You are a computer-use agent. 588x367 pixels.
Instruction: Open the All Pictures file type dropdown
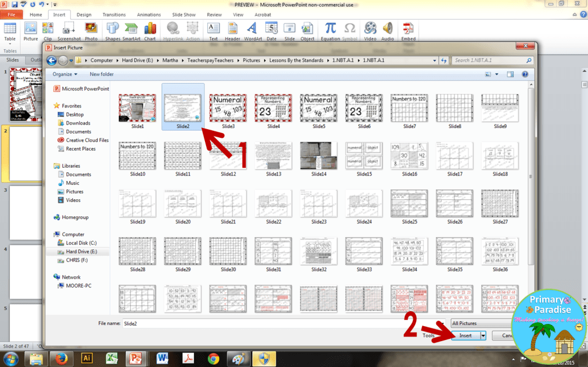point(482,323)
